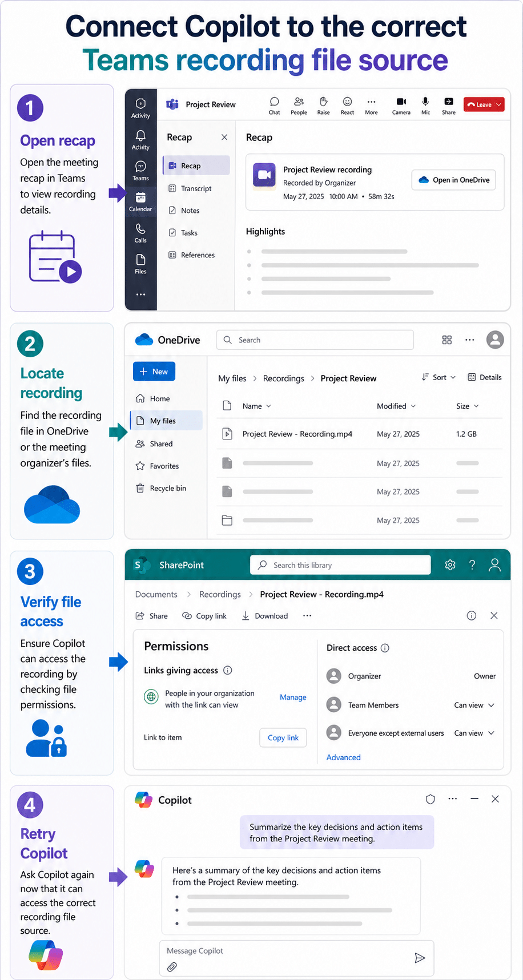Open file info icon in SharePoint toolbar
This screenshot has width=523, height=980.
coord(472,615)
